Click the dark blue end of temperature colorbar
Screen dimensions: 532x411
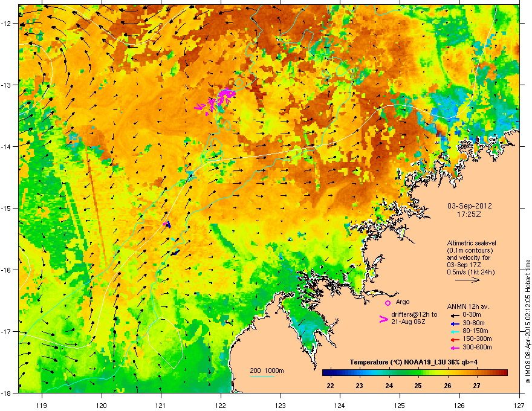326,373
